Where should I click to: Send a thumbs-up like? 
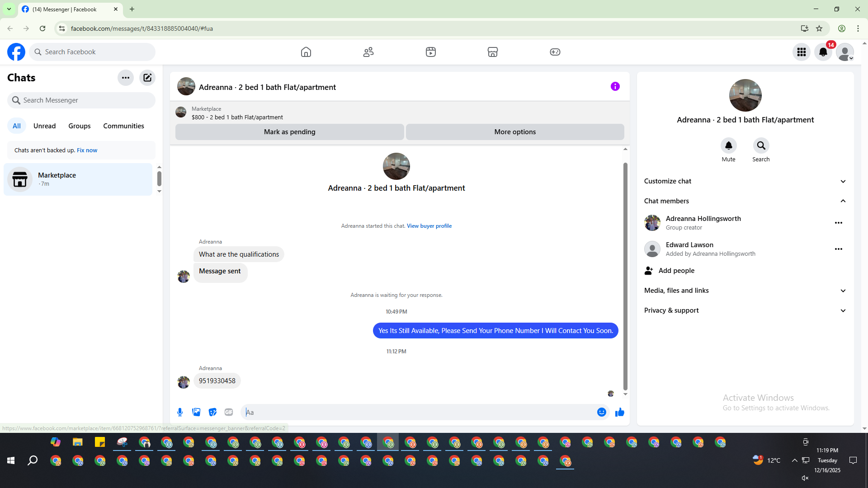pyautogui.click(x=620, y=412)
